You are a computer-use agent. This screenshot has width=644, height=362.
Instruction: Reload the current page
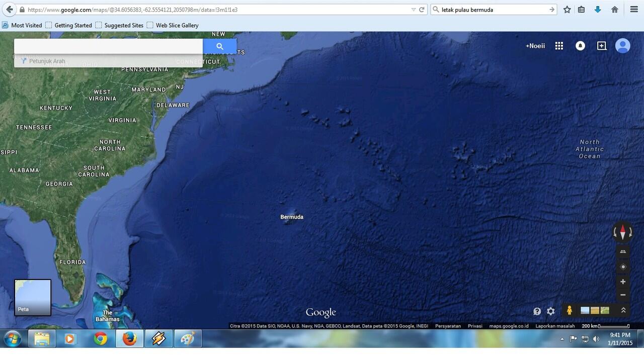422,10
